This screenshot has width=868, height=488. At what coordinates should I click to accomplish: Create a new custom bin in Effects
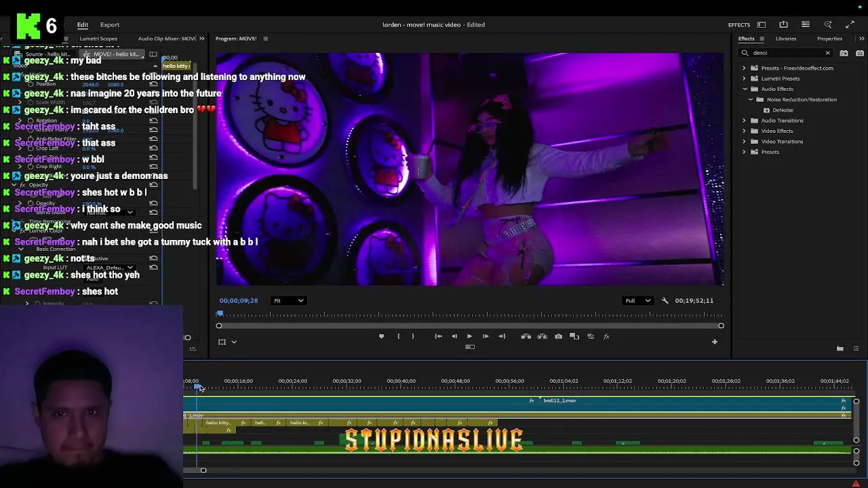pyautogui.click(x=840, y=348)
